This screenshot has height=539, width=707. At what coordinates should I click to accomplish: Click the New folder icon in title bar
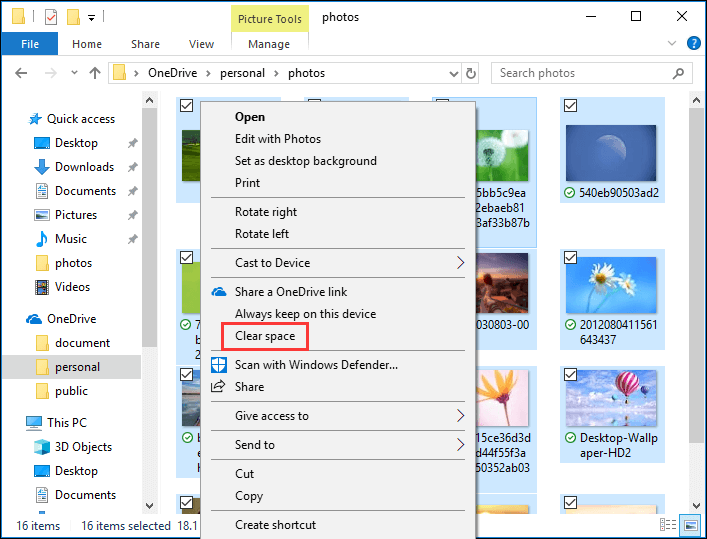(x=73, y=17)
